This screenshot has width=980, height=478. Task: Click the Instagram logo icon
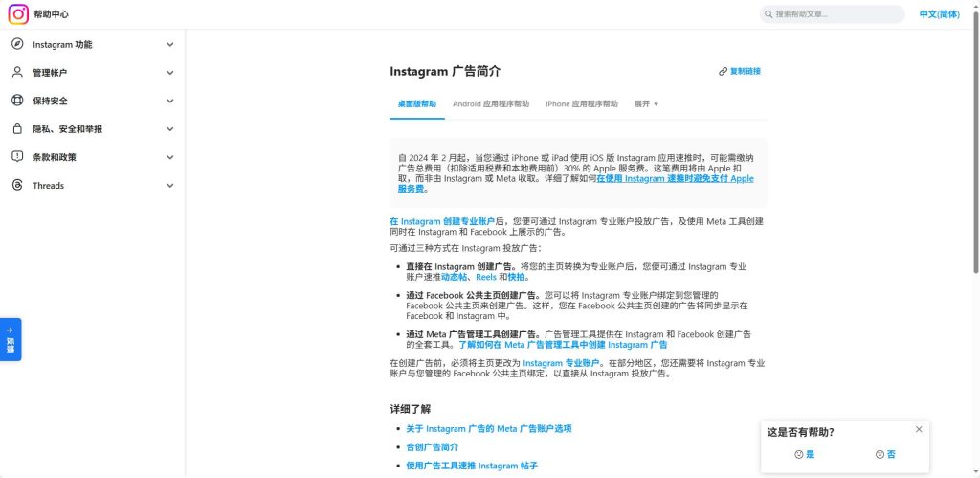tap(18, 14)
